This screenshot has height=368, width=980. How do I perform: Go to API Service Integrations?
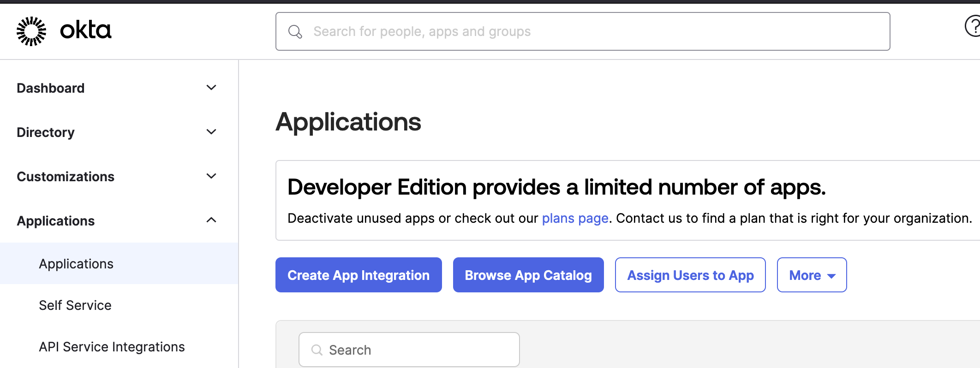click(112, 347)
